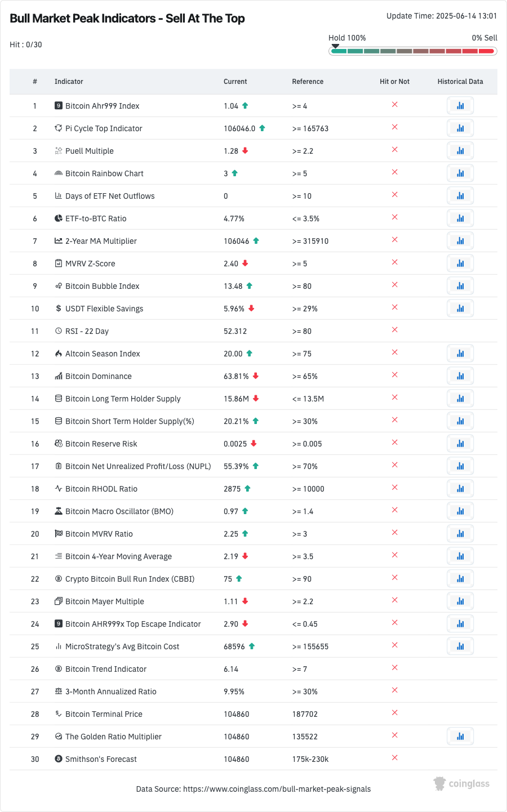507x812 pixels.
Task: Click the Bitcoin Reserve Risk chart button
Action: (460, 444)
